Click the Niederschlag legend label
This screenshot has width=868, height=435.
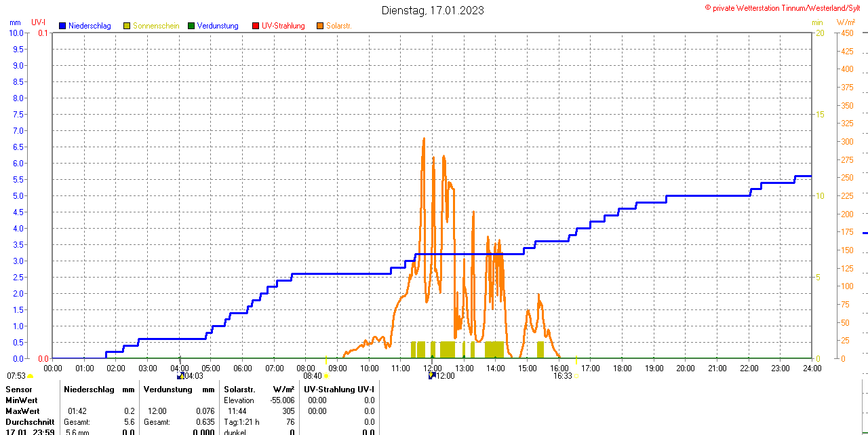tap(90, 26)
